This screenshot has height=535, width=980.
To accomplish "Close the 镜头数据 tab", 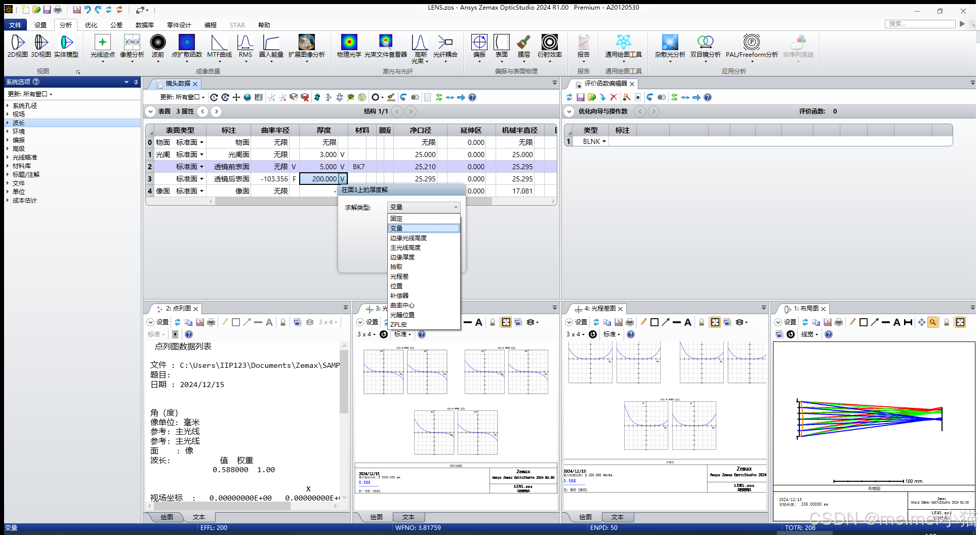I will (195, 84).
